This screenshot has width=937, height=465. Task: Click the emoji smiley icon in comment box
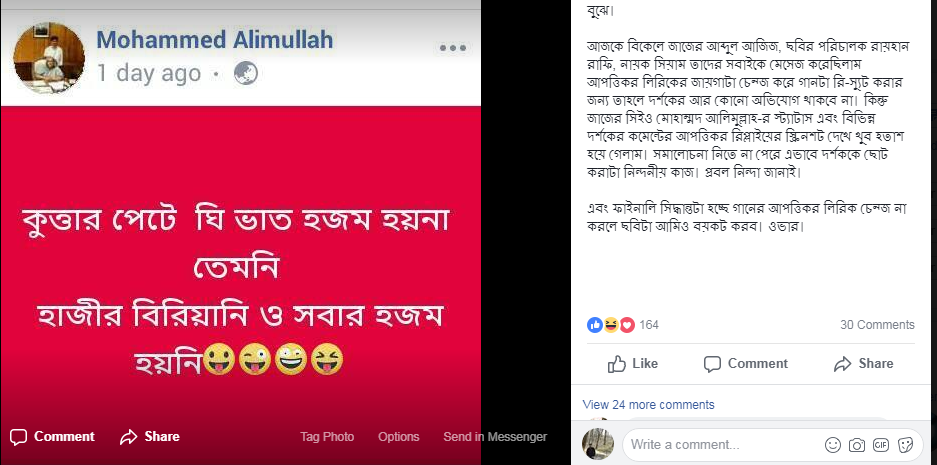832,444
